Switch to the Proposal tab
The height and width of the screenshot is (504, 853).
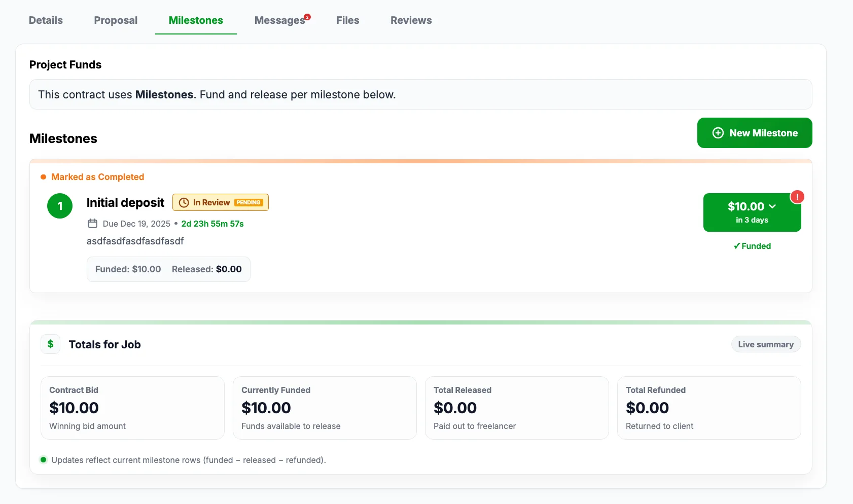point(116,20)
